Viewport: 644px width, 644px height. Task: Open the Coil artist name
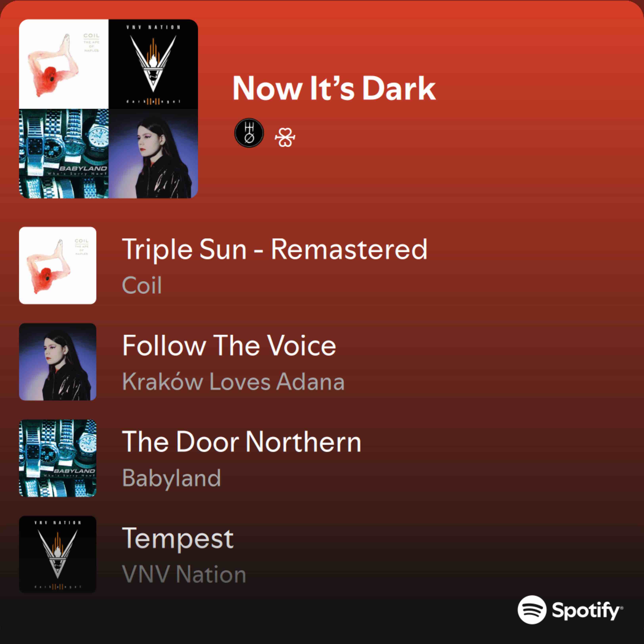coord(142,285)
